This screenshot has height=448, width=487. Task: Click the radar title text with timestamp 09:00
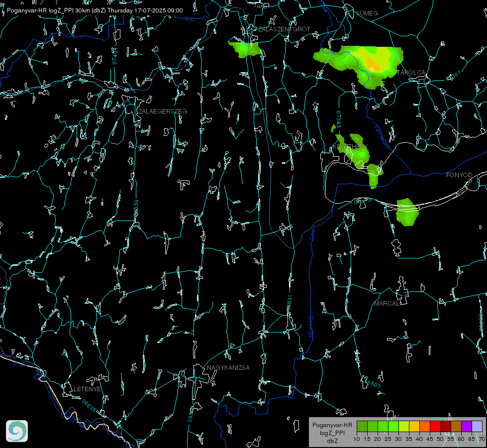click(95, 10)
